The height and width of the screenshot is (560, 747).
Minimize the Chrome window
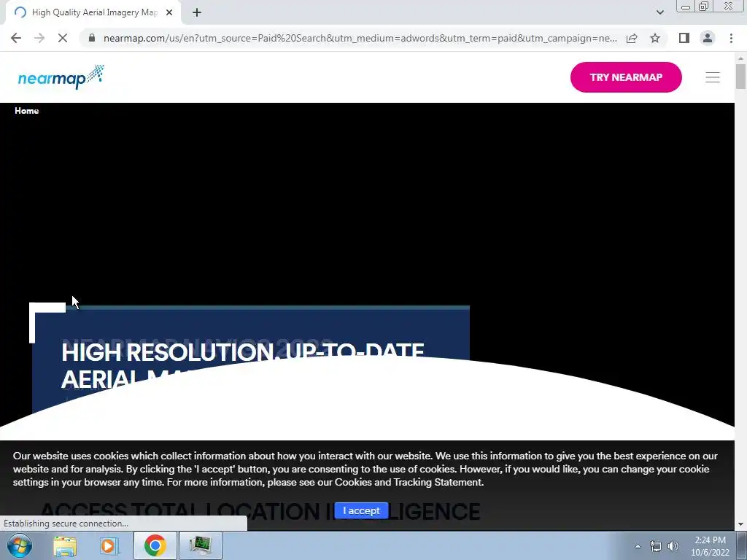pyautogui.click(x=686, y=7)
